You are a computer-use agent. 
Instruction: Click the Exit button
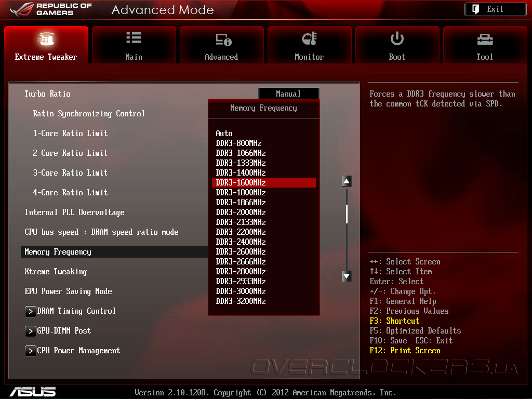pyautogui.click(x=495, y=9)
